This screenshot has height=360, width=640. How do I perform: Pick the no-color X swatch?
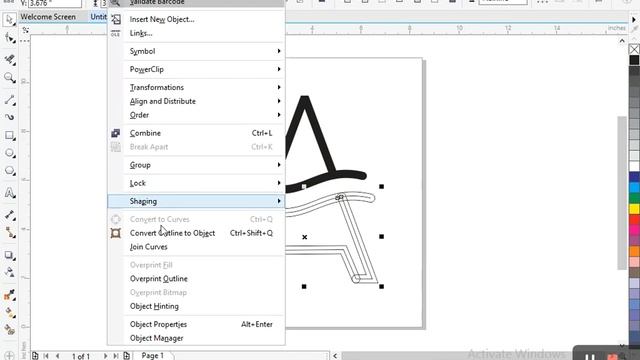(634, 50)
